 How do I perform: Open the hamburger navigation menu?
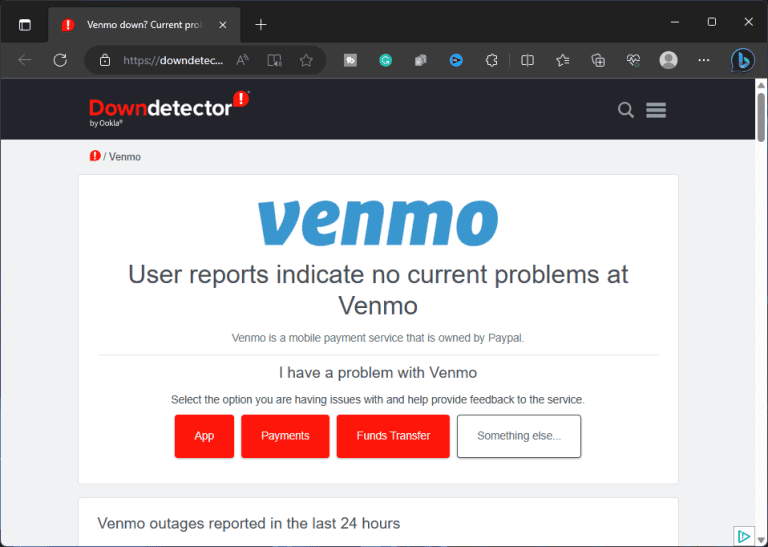656,110
